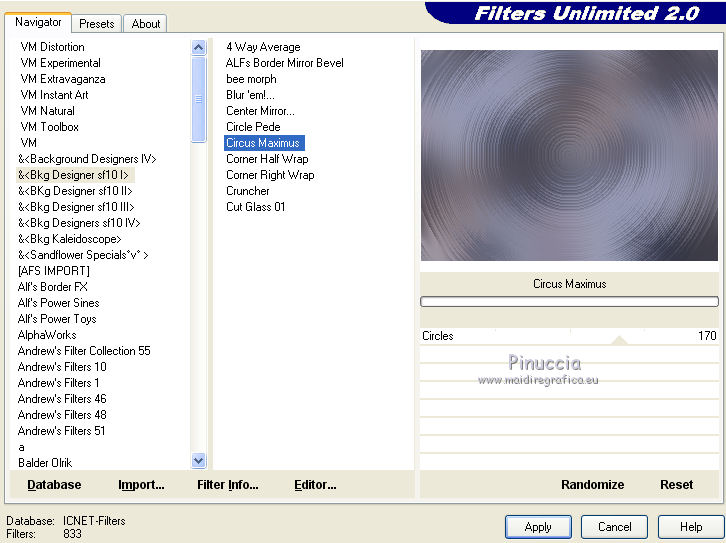This screenshot has height=543, width=726.
Task: Select Andrew's Filters 10
Action: 62,367
